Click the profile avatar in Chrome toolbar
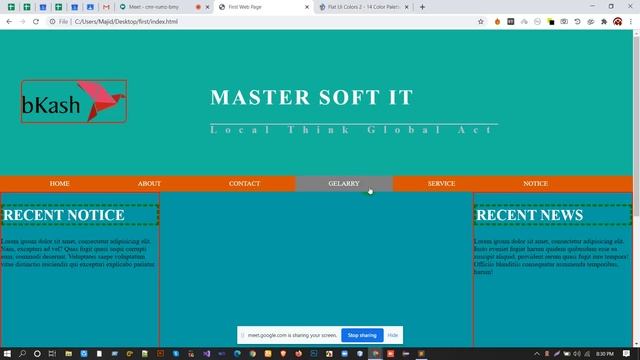Viewport: 640px width, 360px height. click(x=618, y=22)
